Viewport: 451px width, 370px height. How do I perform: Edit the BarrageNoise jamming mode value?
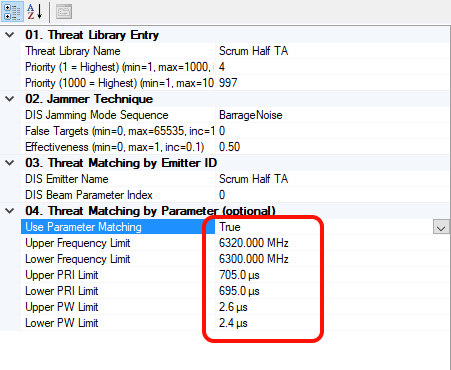(x=251, y=115)
